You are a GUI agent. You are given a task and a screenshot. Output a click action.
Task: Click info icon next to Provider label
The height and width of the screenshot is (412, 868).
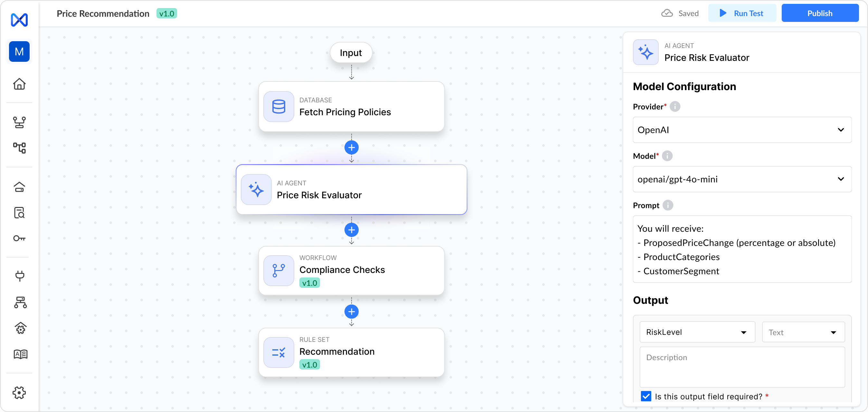[675, 107]
